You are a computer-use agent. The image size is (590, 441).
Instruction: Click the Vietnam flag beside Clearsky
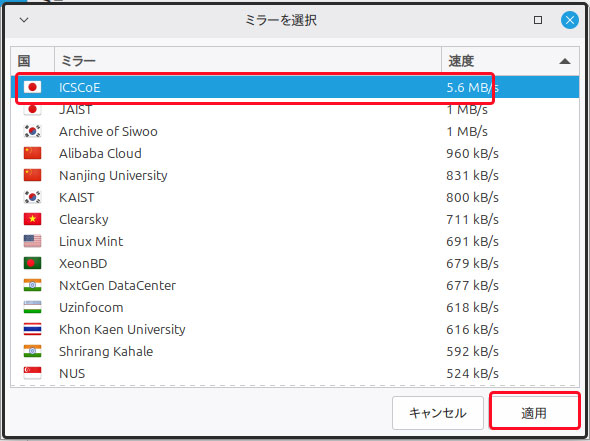tap(32, 219)
